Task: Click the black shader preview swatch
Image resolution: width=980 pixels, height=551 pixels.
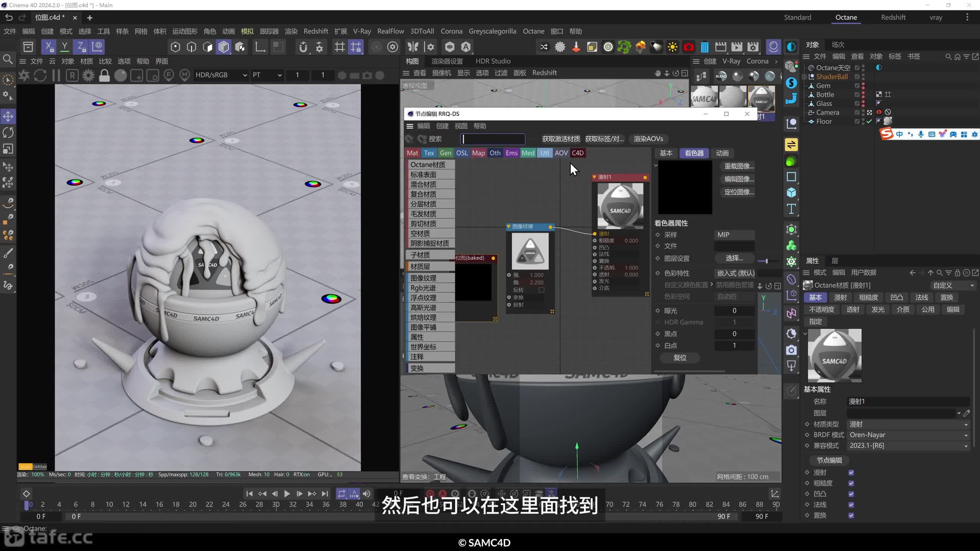Action: pyautogui.click(x=685, y=187)
